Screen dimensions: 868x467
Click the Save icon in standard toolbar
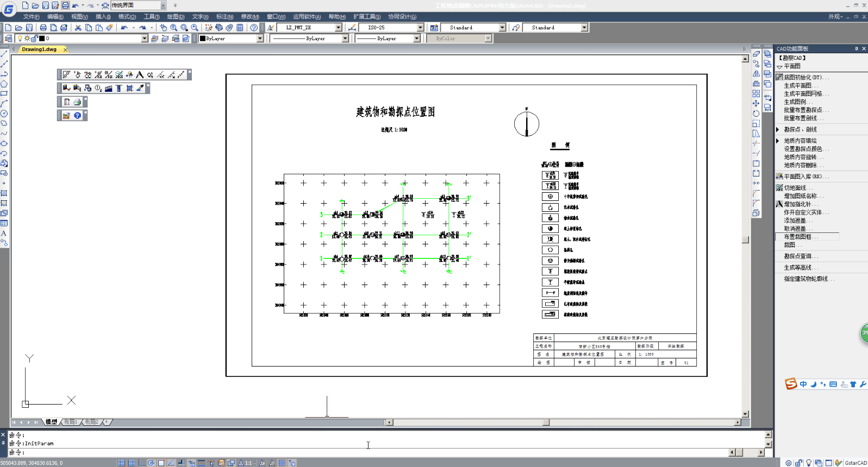(29, 28)
